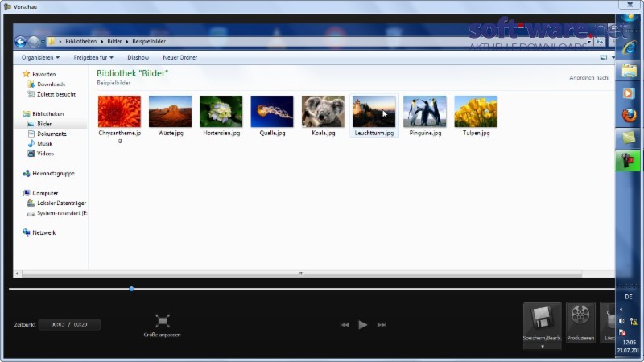The image size is (644, 362).
Task: Jump to previous frame with rewind button
Action: pyautogui.click(x=345, y=325)
